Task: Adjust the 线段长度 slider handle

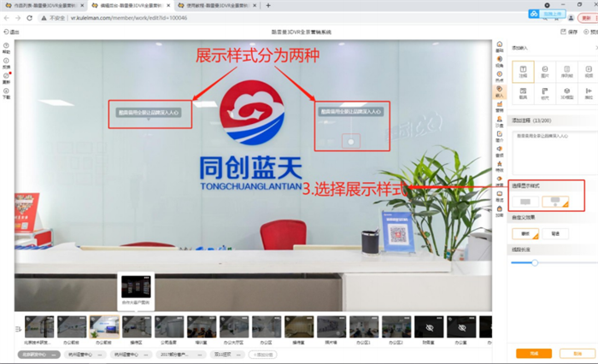Action: pos(535,262)
